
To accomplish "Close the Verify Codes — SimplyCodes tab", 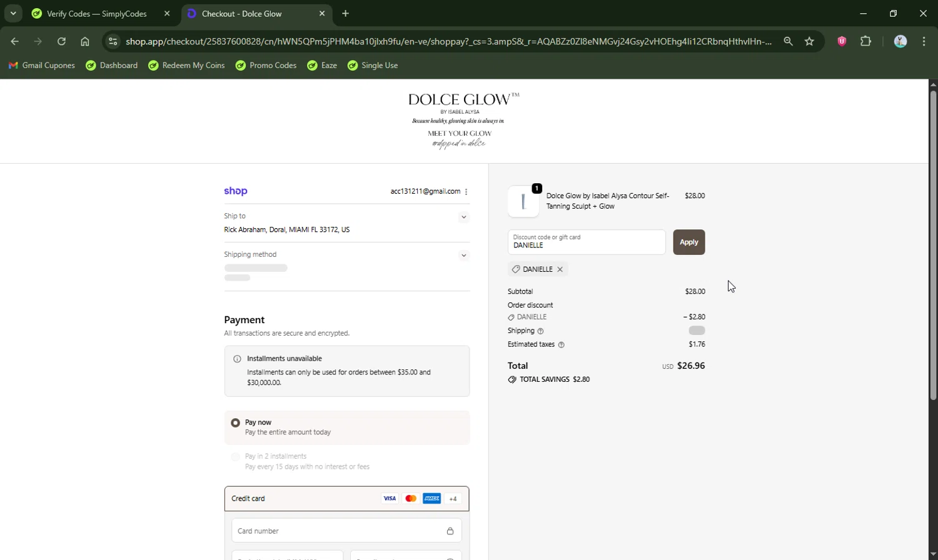I will click(167, 14).
